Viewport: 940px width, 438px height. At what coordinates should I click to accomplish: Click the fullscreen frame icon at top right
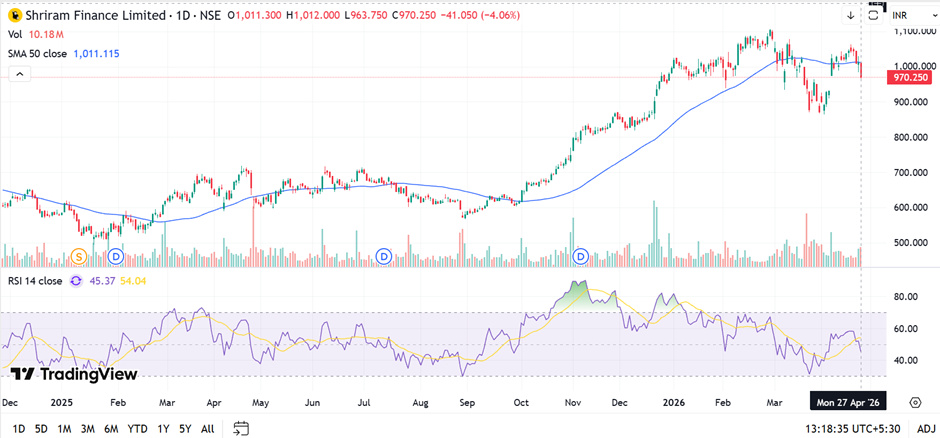pyautogui.click(x=875, y=16)
